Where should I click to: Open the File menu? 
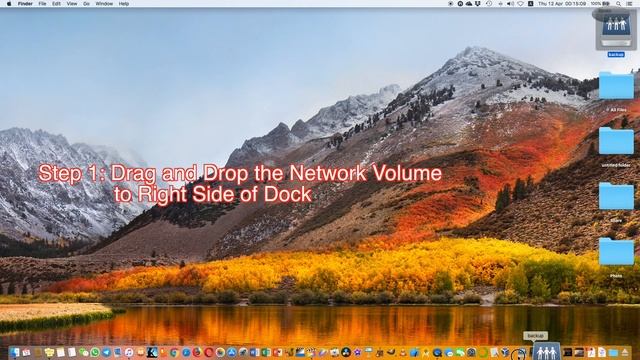[x=42, y=4]
